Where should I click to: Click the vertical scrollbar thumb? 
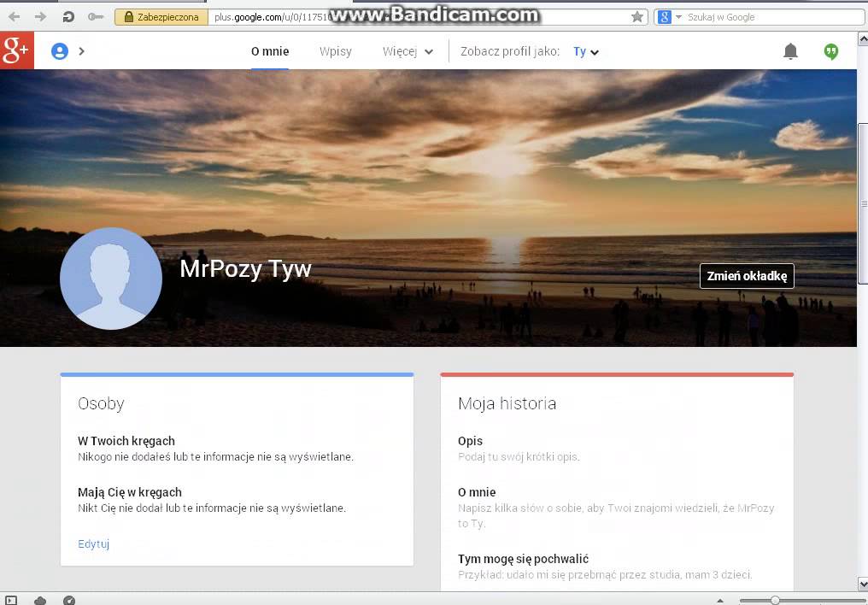tap(863, 203)
